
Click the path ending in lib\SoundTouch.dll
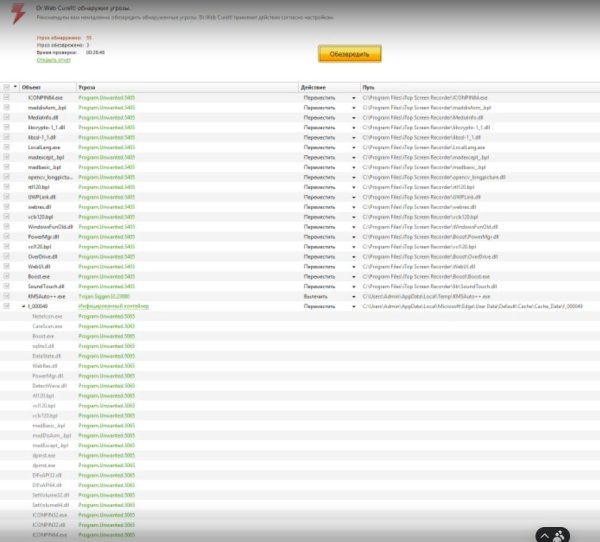[430, 286]
